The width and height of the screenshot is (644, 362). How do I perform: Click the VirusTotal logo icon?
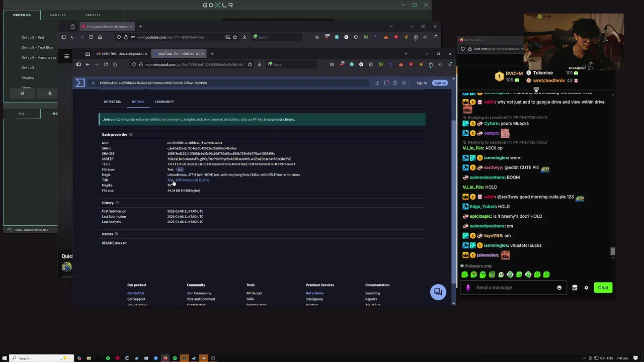tap(80, 83)
